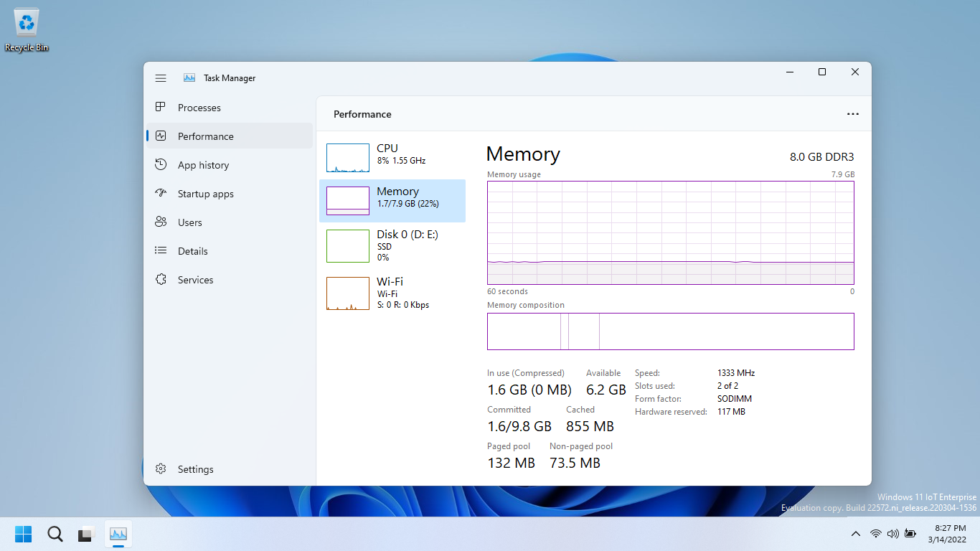Select the Memory mini graph thumbnail
This screenshot has width=980, height=551.
point(348,201)
